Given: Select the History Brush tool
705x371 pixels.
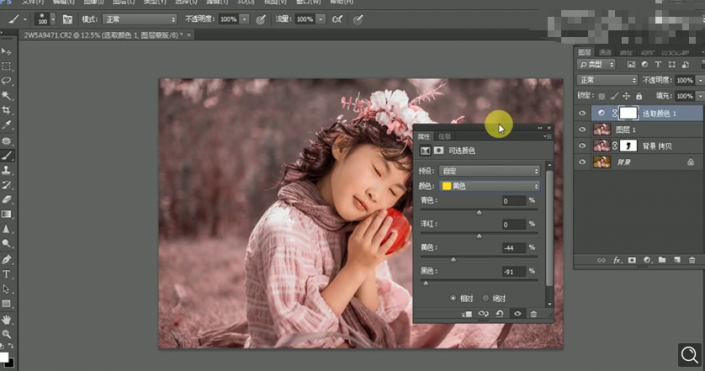Looking at the screenshot, I should [6, 185].
